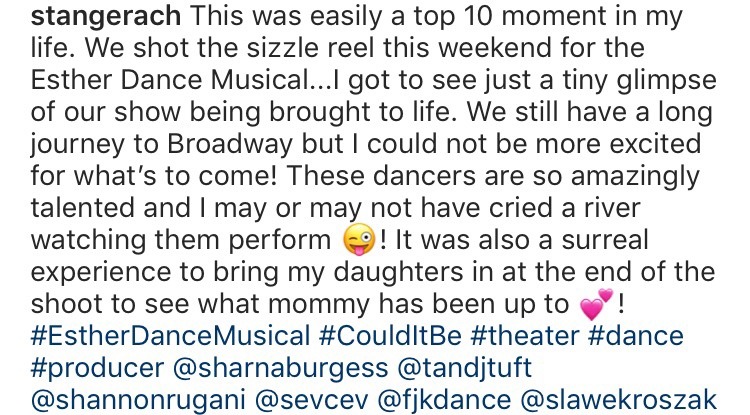The height and width of the screenshot is (415, 750).
Task: Tap the @sevcev mention
Action: 312,400
